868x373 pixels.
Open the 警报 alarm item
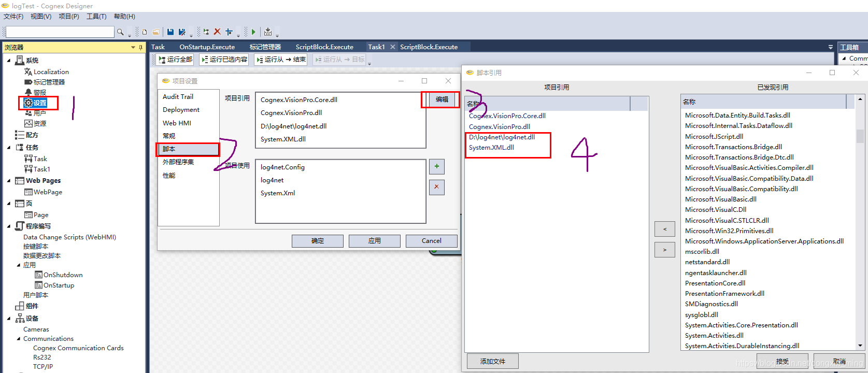35,92
